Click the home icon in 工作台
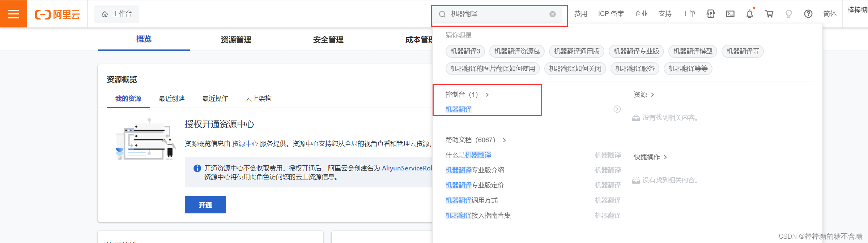Screen dimensions: 868x243 [x=105, y=14]
